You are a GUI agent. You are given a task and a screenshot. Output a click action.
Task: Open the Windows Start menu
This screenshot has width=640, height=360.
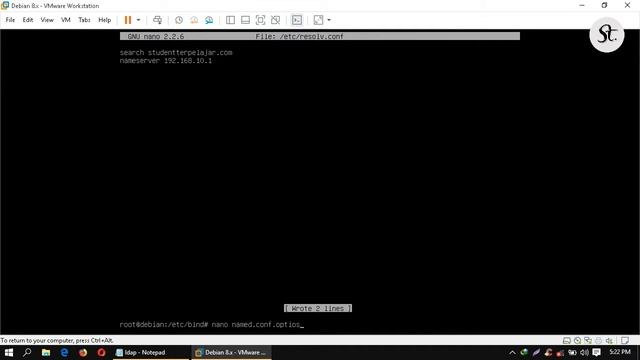pyautogui.click(x=9, y=352)
